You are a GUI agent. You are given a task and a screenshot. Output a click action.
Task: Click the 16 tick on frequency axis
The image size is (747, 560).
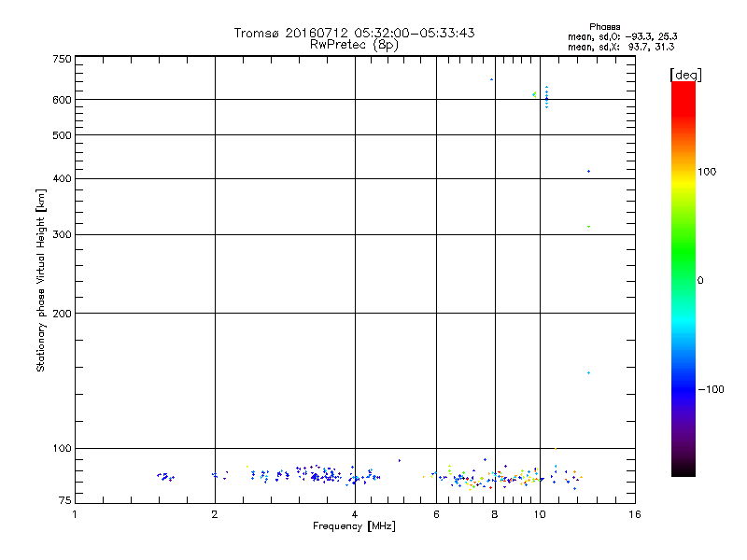tap(634, 515)
